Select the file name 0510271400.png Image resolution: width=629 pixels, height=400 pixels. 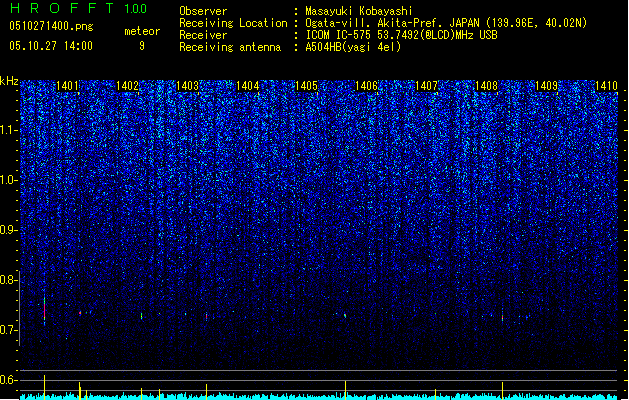51,26
